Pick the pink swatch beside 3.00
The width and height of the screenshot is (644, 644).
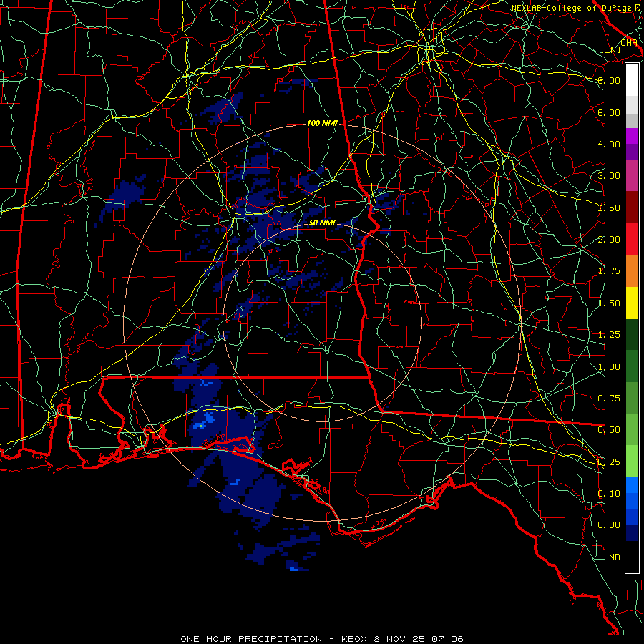click(x=632, y=175)
